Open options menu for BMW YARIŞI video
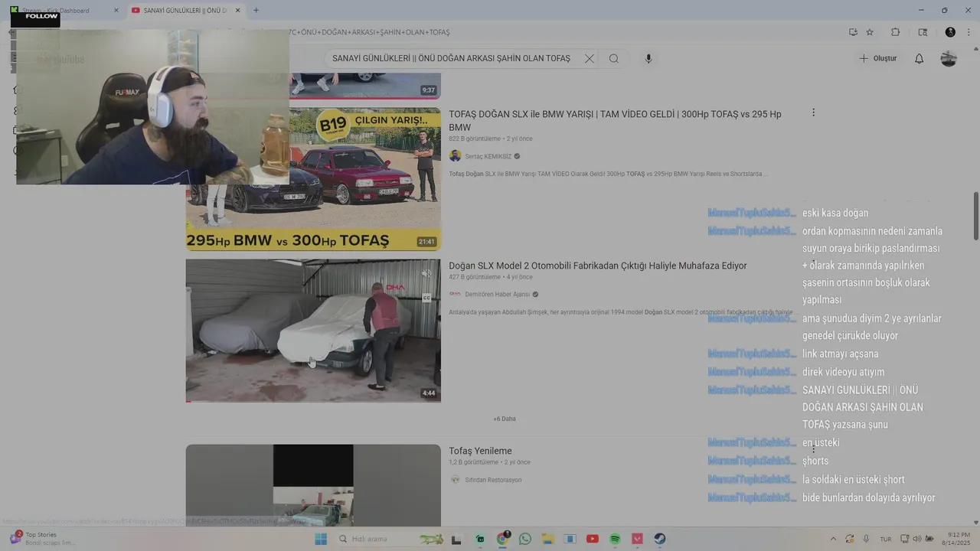 pos(813,112)
